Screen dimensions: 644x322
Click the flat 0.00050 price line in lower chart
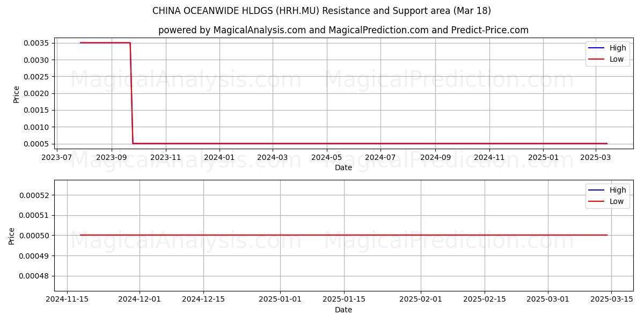(x=343, y=235)
